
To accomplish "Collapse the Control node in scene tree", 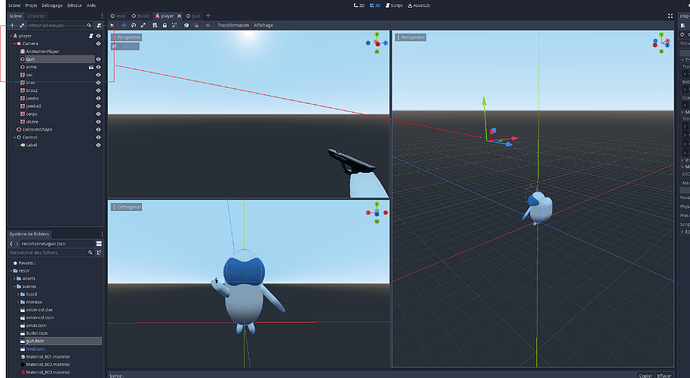I will point(15,137).
